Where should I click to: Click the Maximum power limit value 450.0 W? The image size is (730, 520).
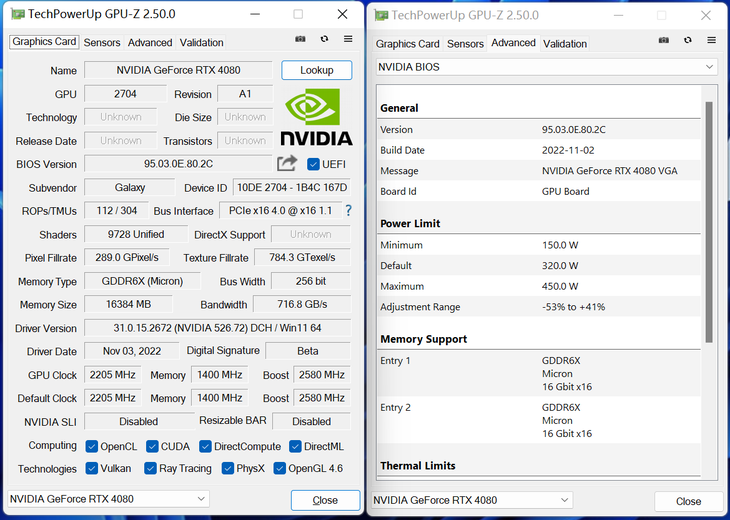click(560, 286)
